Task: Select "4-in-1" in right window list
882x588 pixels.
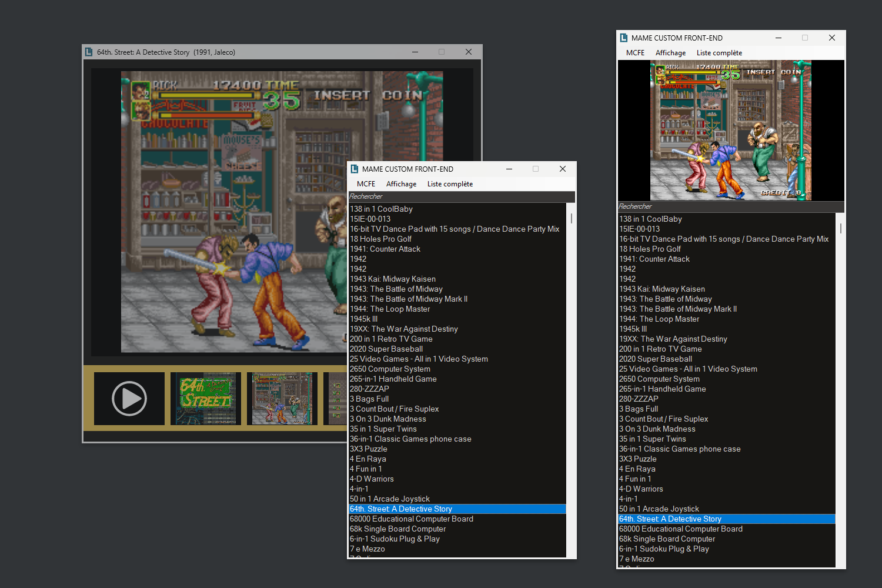Action: pos(726,499)
